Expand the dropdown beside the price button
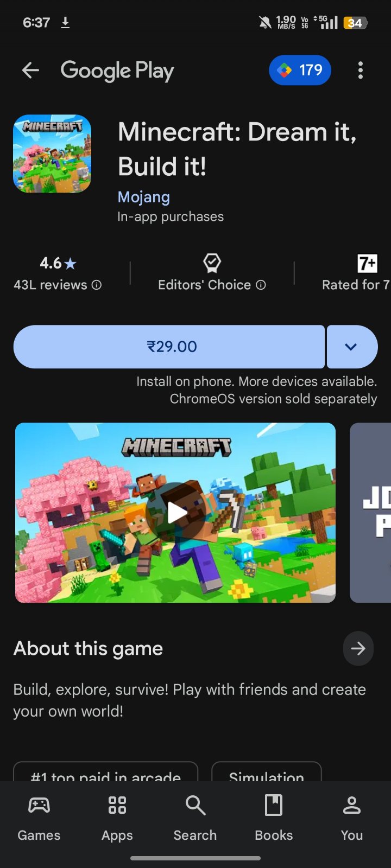Viewport: 391px width, 868px height. coord(352,347)
